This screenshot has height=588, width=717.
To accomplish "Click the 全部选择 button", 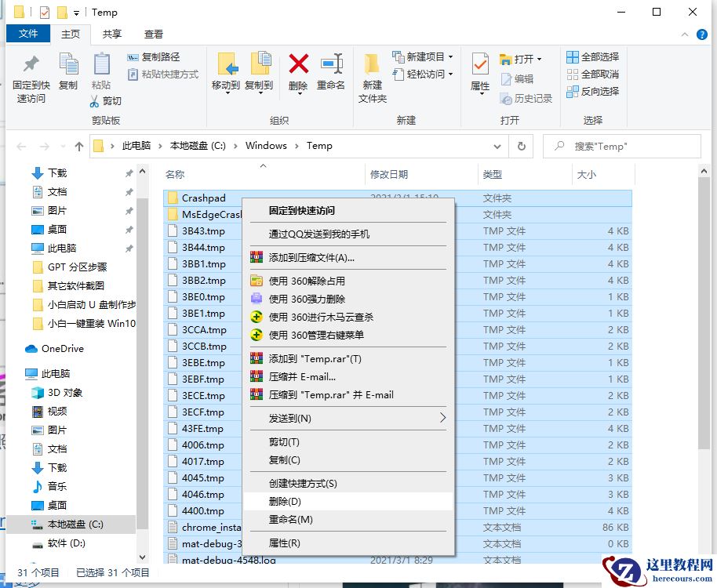I will pos(592,56).
